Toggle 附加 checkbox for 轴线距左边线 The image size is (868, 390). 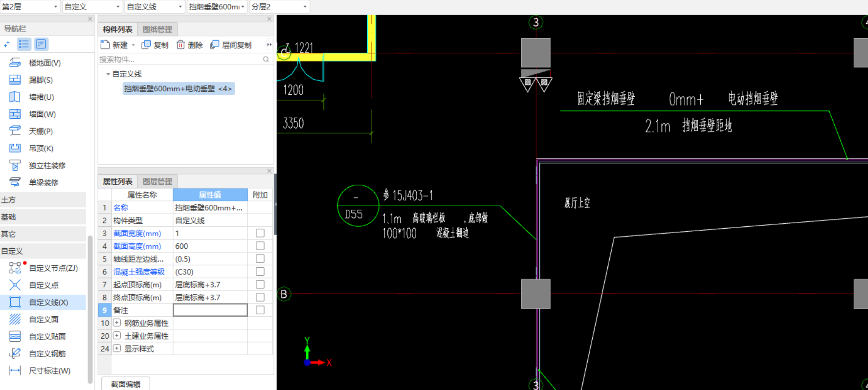260,259
